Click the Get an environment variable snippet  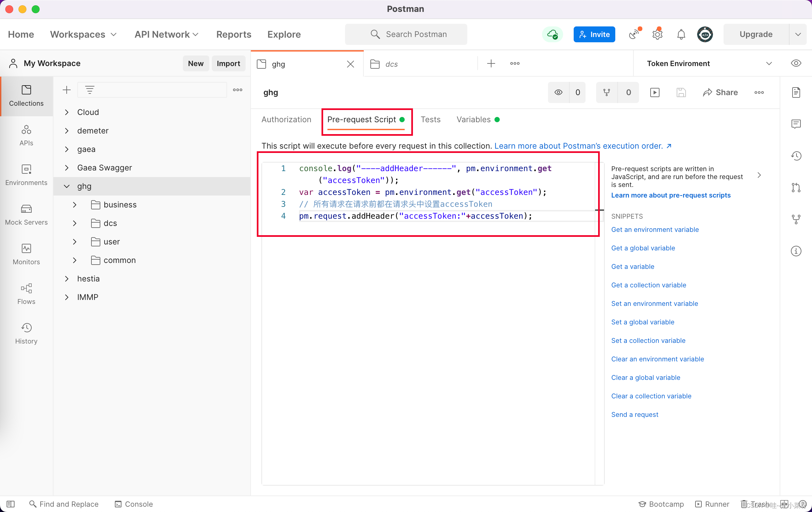655,230
